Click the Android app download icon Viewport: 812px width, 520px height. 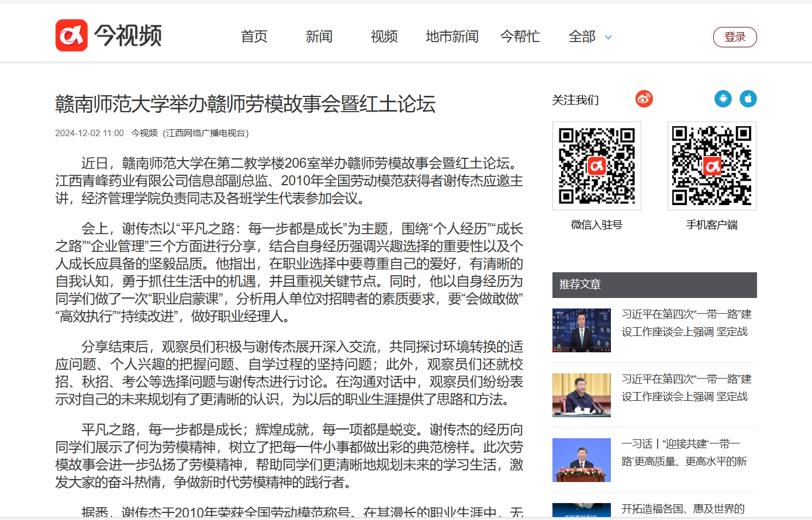723,99
